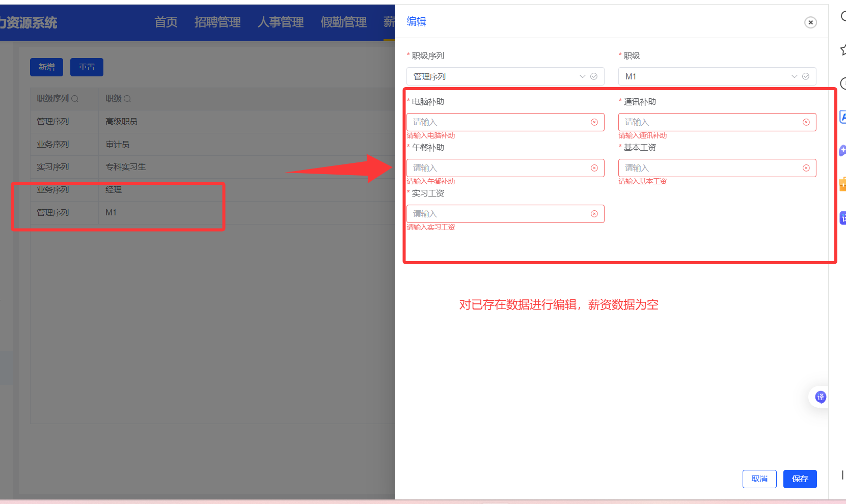This screenshot has width=846, height=504.
Task: Click the 实习工资 field label
Action: [x=428, y=193]
